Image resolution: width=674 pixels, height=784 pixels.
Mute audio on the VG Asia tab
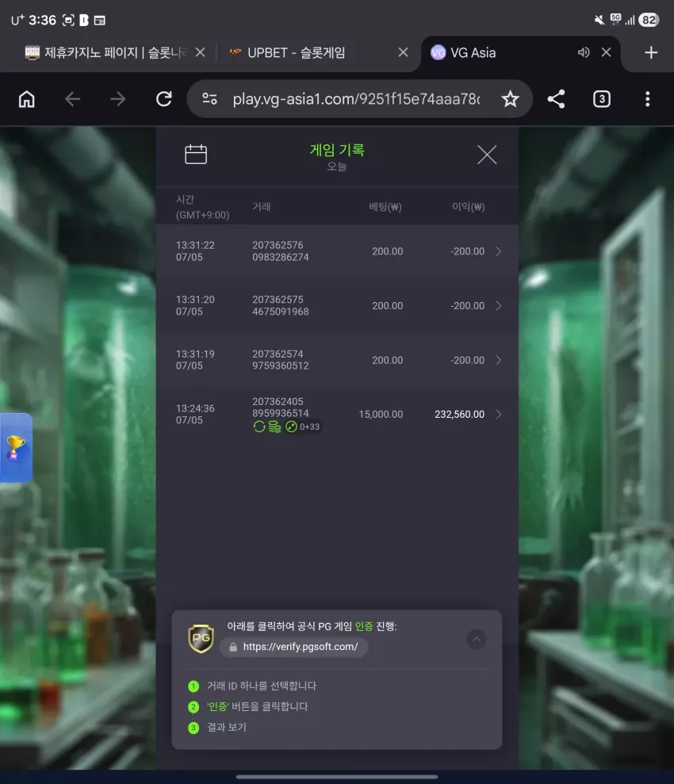[x=584, y=52]
